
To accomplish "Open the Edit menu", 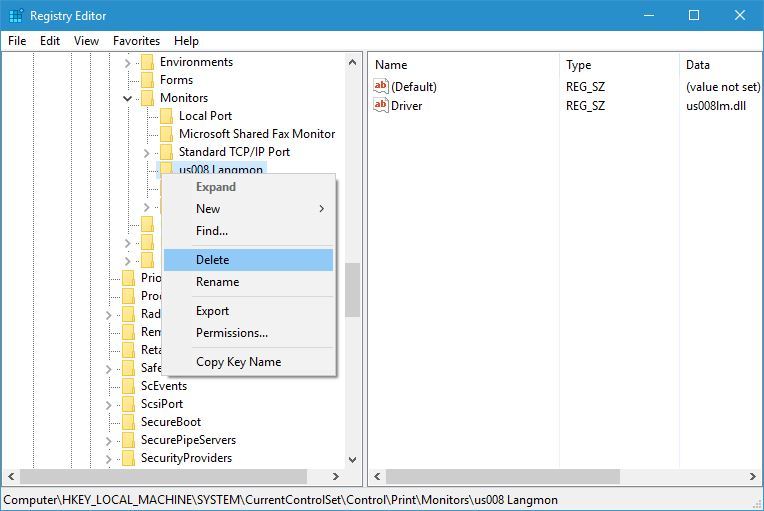I will (50, 41).
